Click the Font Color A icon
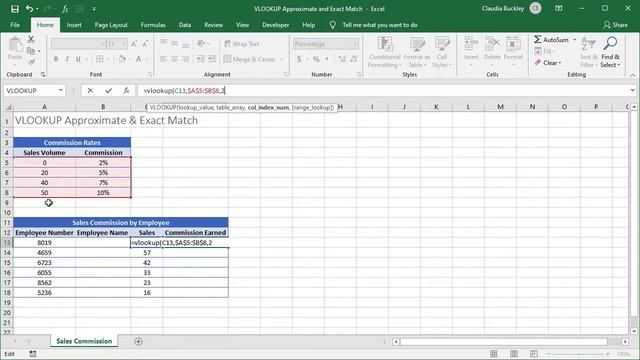This screenshot has width=640, height=360. (x=138, y=59)
